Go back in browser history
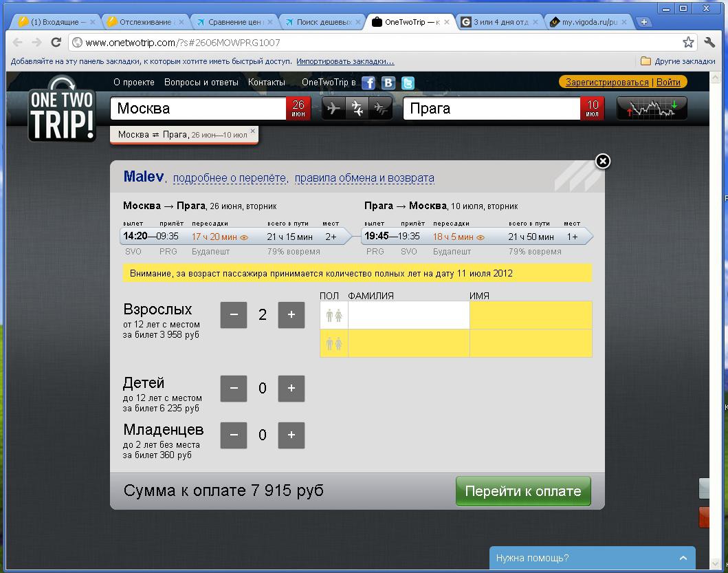 pyautogui.click(x=18, y=42)
